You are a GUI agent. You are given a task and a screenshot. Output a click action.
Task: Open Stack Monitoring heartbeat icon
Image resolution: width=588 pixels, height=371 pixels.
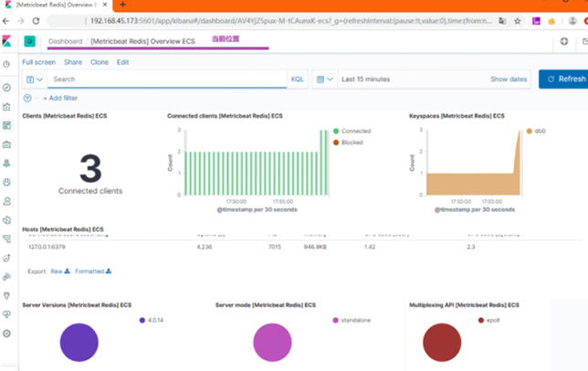click(x=6, y=314)
